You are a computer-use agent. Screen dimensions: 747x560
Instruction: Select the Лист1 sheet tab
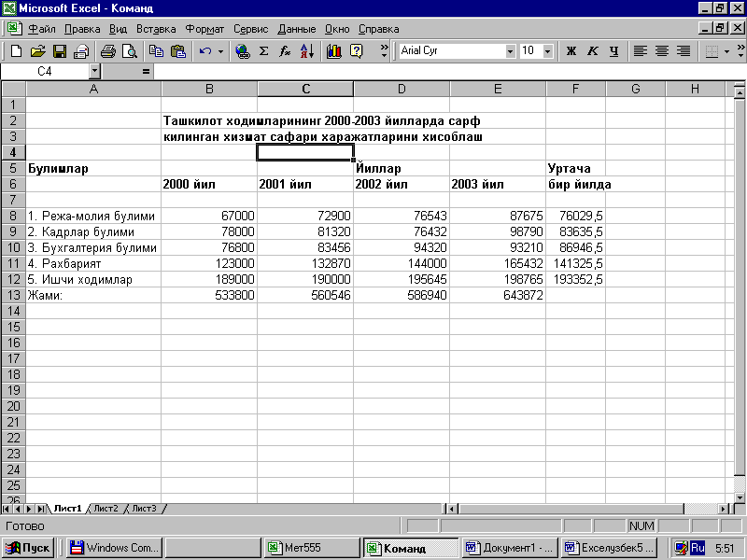point(67,508)
